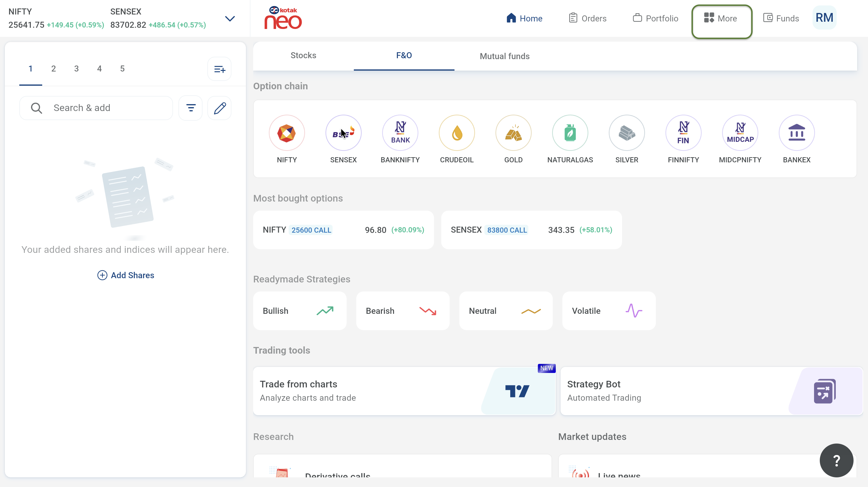Viewport: 868px width, 487px height.
Task: Select watchlist number 3
Action: (77, 69)
